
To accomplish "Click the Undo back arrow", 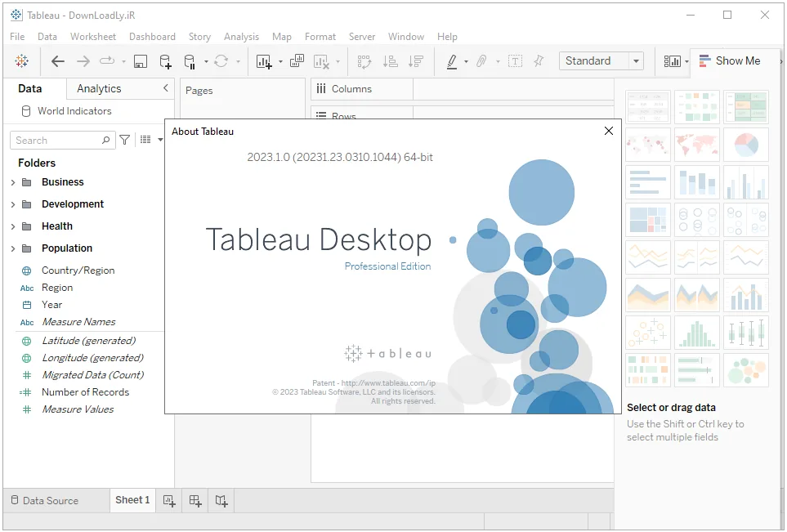I will (58, 61).
